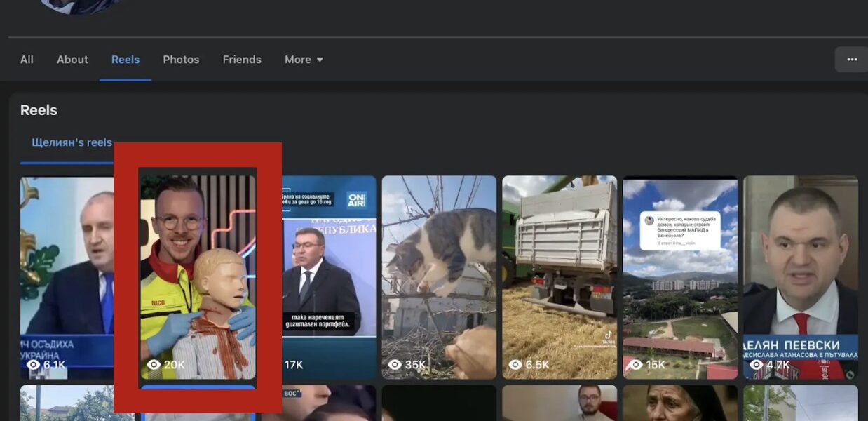Click the ON AIR logo badge
Screen dimensions: 868x421
(x=356, y=199)
